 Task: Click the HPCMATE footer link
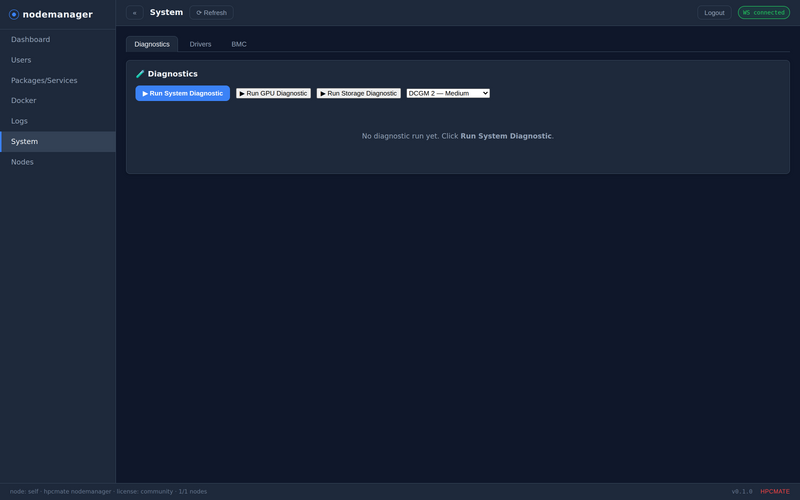tap(774, 491)
